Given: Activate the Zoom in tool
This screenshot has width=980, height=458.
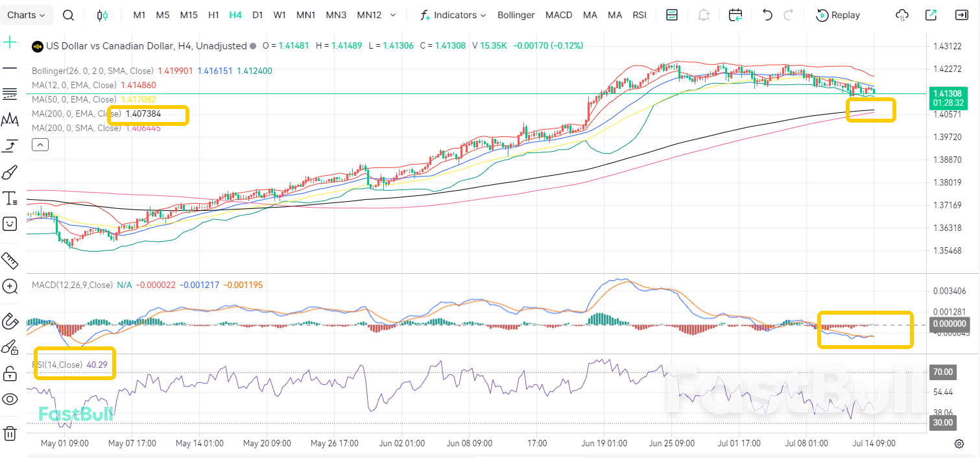Looking at the screenshot, I should (10, 286).
